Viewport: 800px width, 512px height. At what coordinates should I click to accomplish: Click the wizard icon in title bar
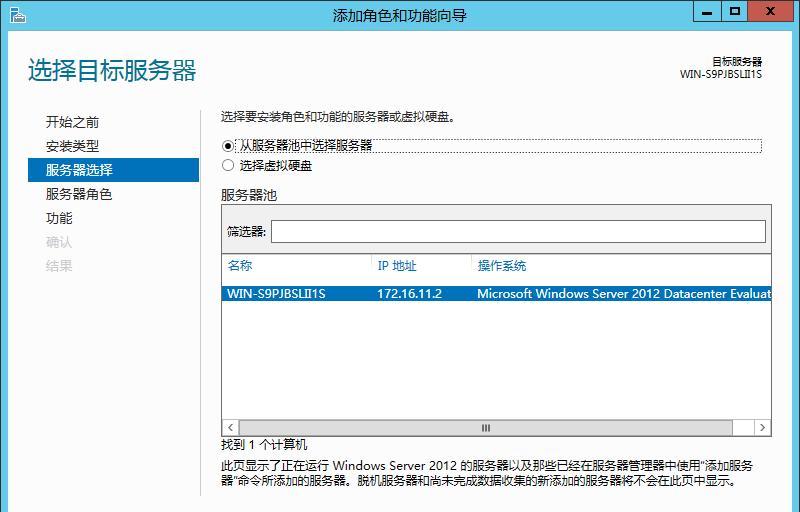click(17, 15)
